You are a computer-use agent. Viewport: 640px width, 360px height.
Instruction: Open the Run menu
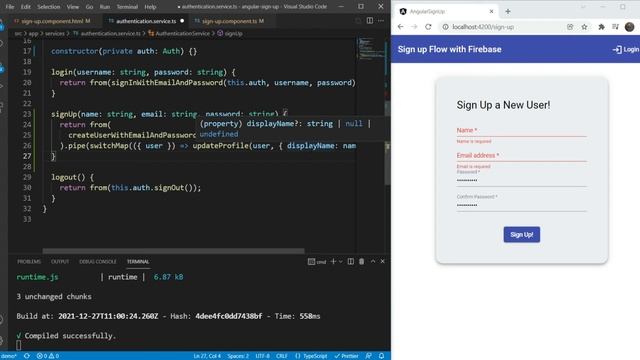[x=105, y=7]
